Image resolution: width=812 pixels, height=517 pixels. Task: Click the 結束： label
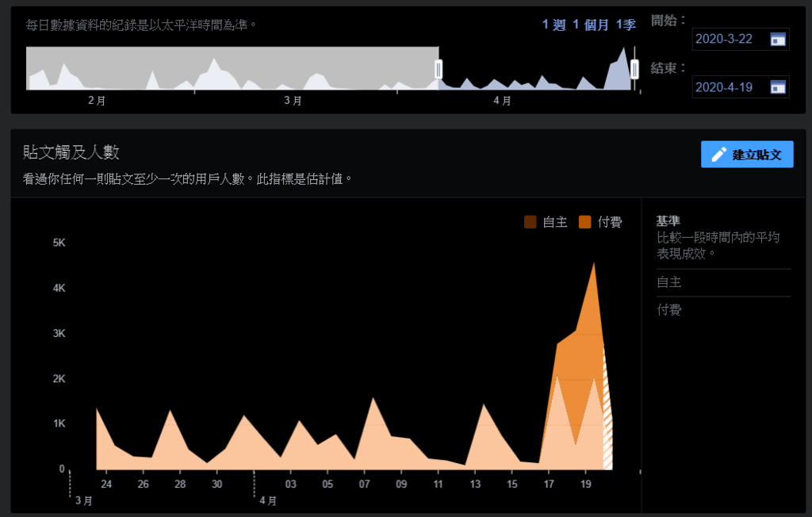[668, 68]
